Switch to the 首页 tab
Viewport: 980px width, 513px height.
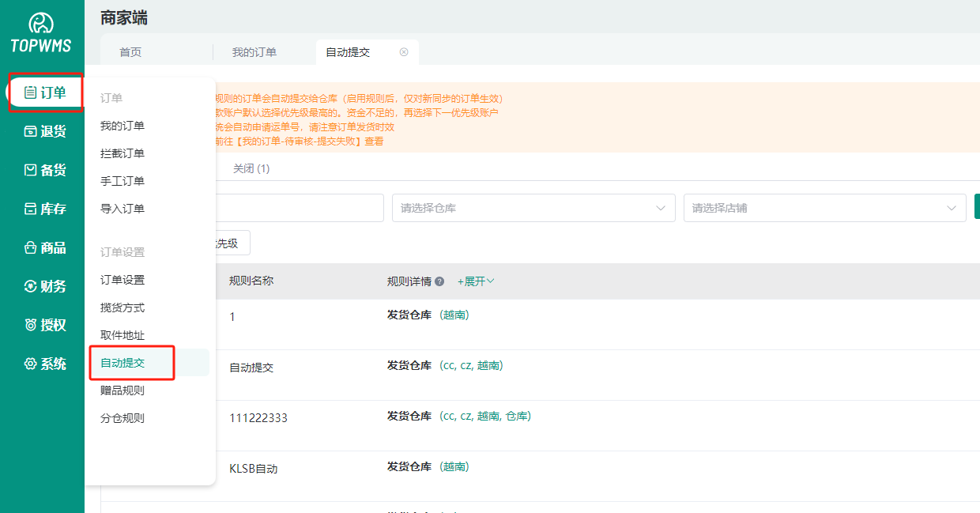point(130,52)
